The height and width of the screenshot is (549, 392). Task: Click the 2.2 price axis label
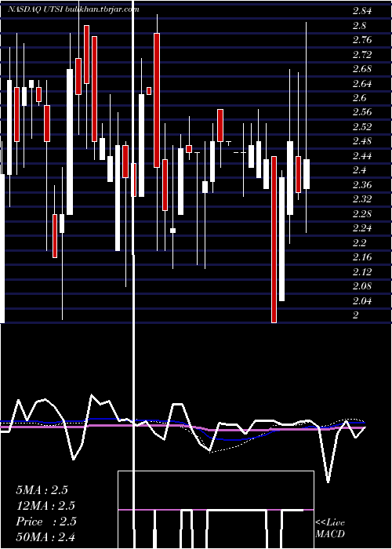pyautogui.click(x=359, y=243)
